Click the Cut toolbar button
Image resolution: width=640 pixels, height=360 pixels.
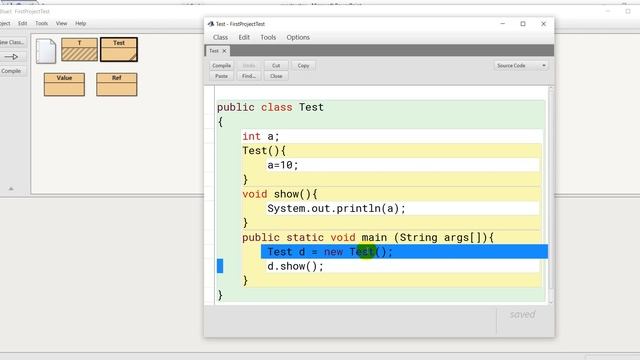(276, 65)
